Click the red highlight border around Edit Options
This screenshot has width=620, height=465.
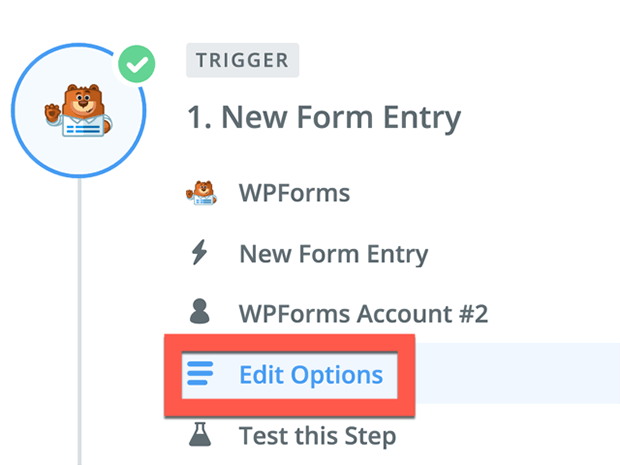(x=289, y=342)
